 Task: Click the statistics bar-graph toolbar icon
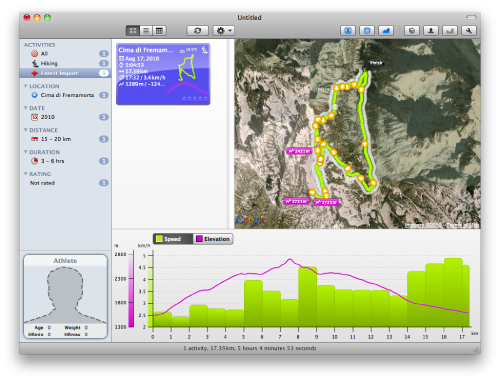coord(450,31)
